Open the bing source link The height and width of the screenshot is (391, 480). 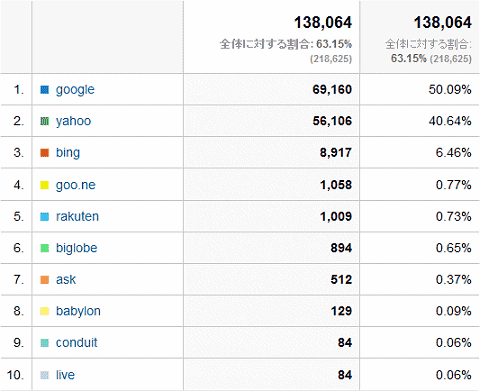pos(68,153)
